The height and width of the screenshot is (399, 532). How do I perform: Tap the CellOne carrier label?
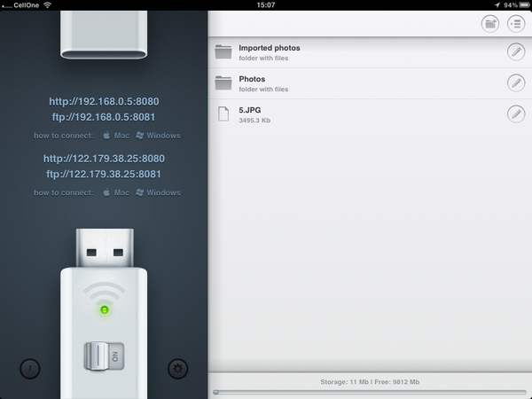coord(26,5)
